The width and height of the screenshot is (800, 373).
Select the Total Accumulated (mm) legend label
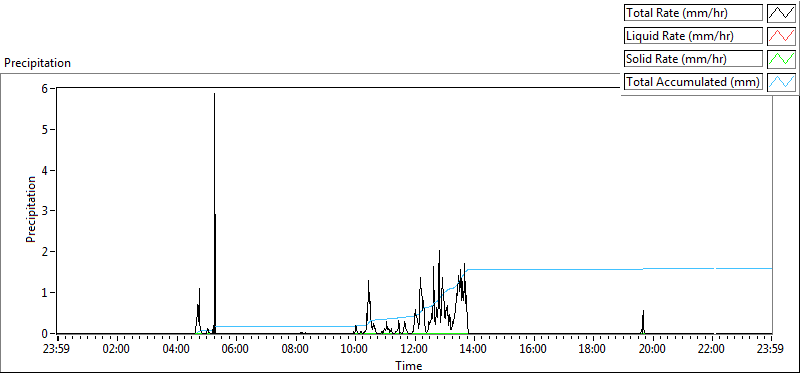pyautogui.click(x=693, y=82)
